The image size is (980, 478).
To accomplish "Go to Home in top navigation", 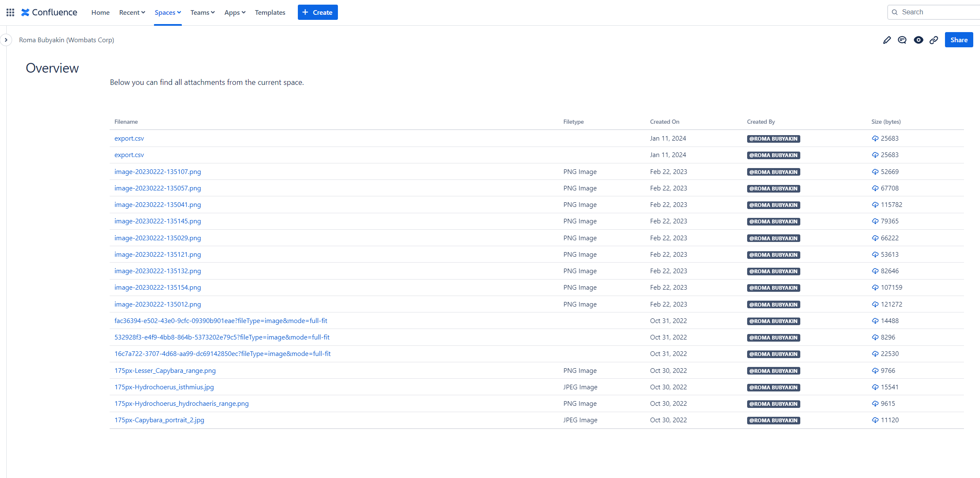I will click(100, 12).
